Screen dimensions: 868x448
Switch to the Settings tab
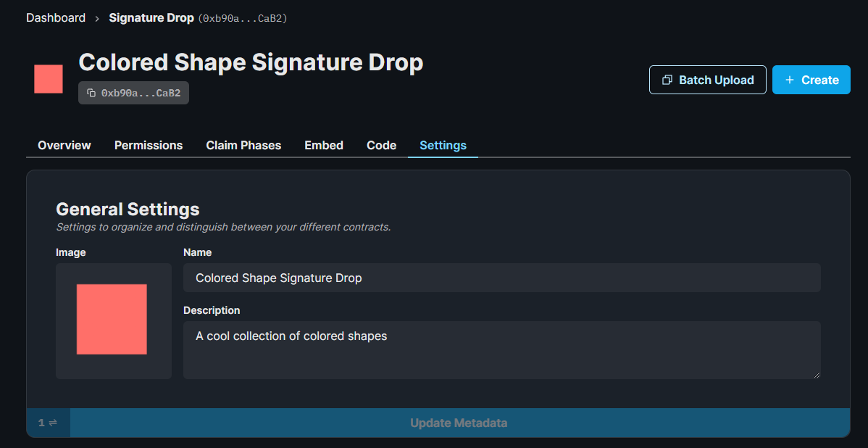(x=442, y=145)
